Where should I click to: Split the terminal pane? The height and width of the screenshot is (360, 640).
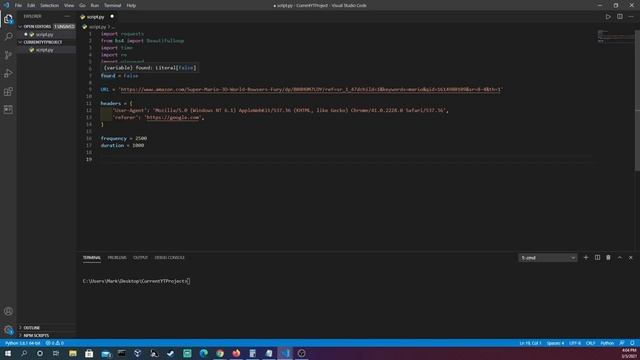tap(598, 258)
